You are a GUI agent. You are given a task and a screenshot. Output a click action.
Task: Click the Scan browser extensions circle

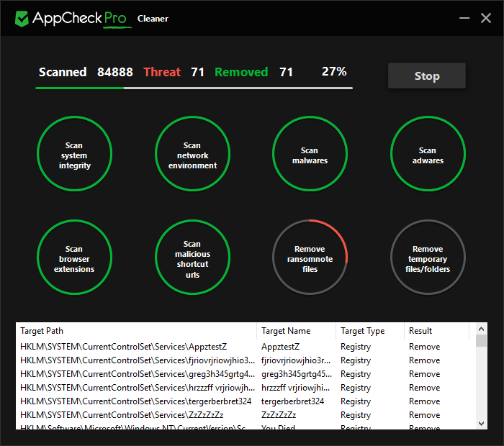pos(74,259)
